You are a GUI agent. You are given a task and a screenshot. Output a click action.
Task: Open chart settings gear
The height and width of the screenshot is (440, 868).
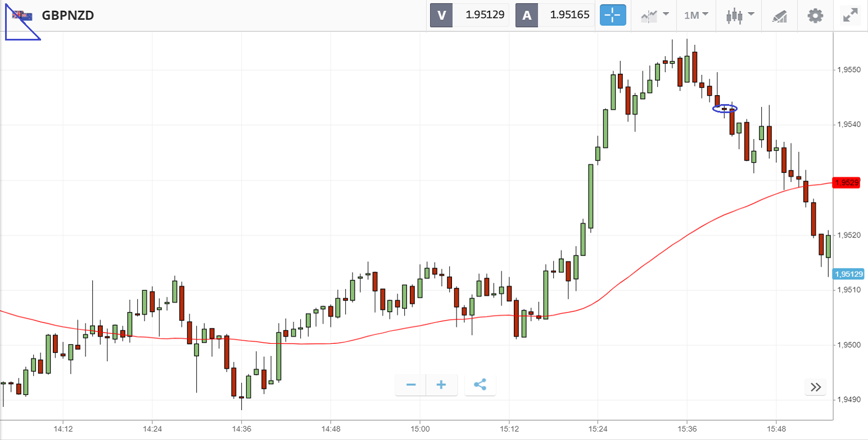coord(815,15)
